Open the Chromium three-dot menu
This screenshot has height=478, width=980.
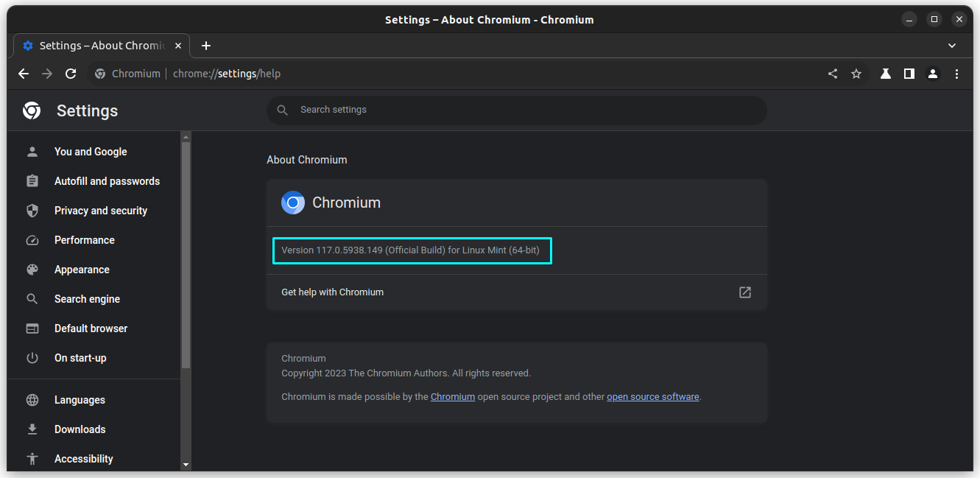(x=956, y=73)
